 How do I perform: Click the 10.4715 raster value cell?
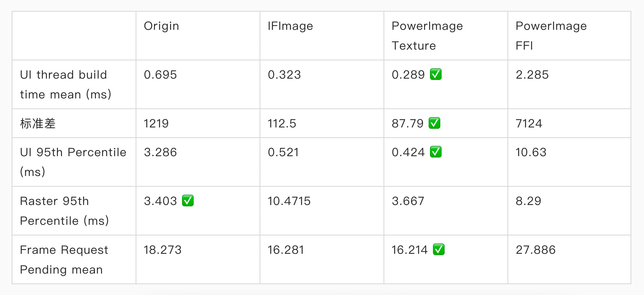point(289,201)
